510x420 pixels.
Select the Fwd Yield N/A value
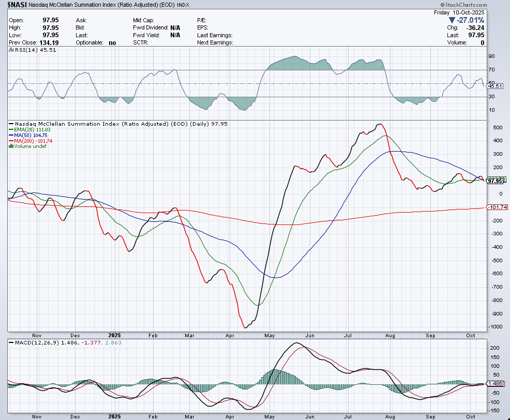click(x=175, y=35)
